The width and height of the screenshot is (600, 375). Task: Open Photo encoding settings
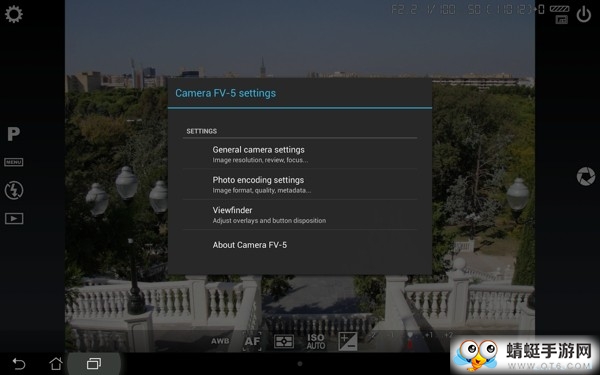tap(300, 184)
